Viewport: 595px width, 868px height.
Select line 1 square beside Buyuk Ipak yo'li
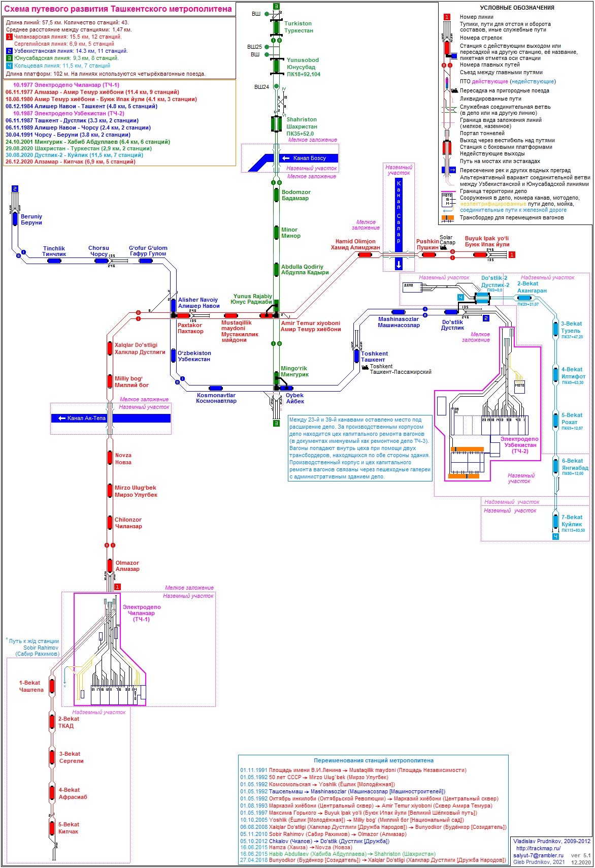512,255
